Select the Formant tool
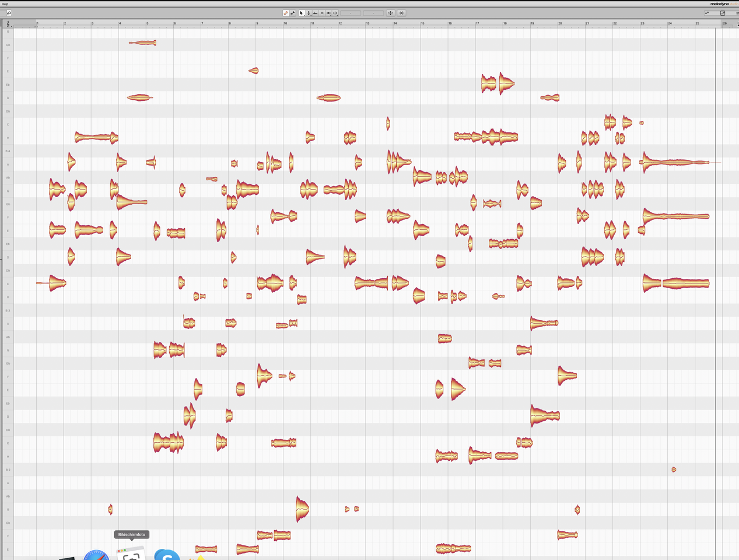Viewport: 739px width, 560px height. coord(316,13)
